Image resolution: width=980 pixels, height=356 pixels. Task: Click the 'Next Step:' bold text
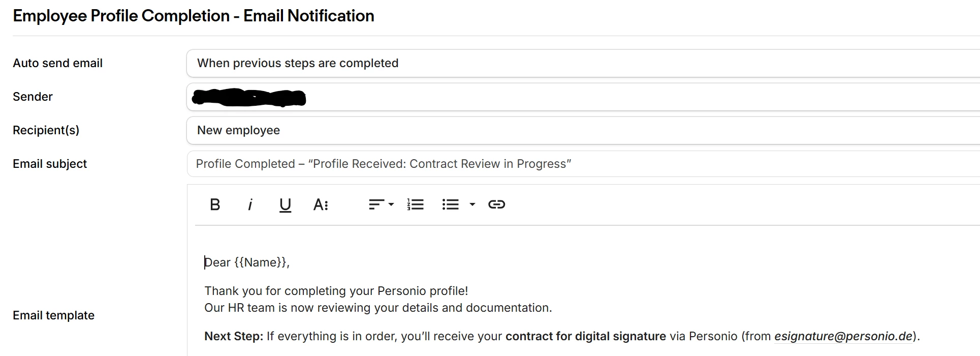point(234,336)
